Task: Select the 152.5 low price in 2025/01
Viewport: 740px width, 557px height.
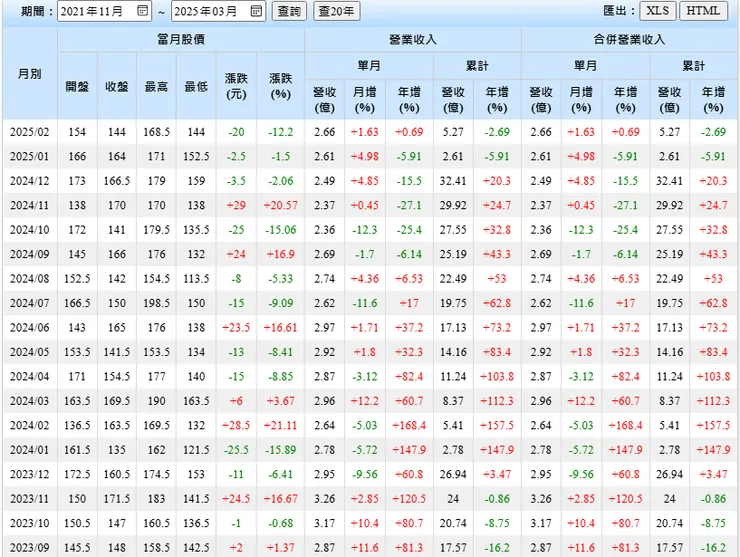Action: (x=196, y=156)
